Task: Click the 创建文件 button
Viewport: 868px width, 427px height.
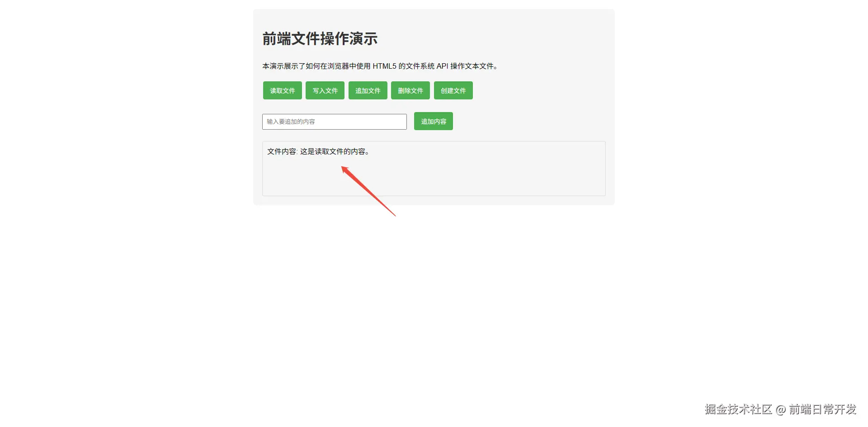Action: coord(453,90)
